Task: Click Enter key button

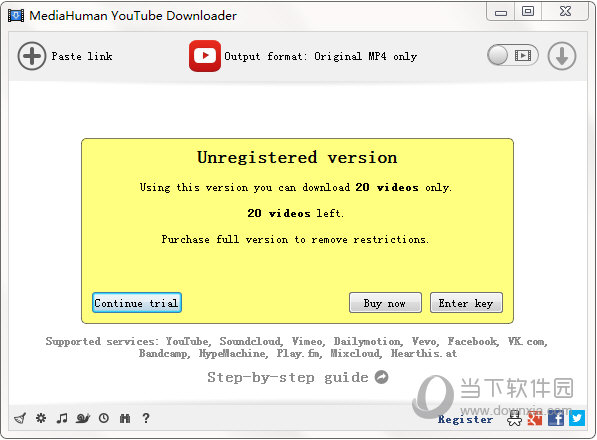Action: [x=466, y=303]
